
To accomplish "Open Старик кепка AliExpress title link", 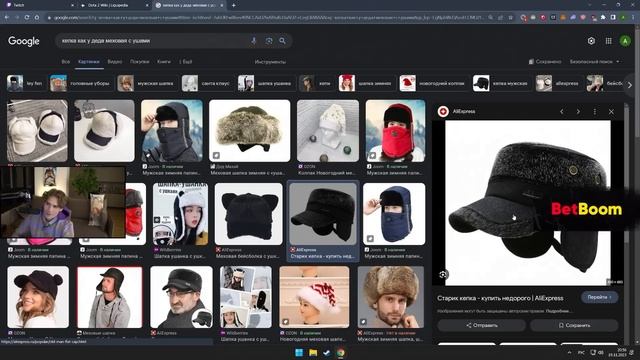I will [x=500, y=298].
